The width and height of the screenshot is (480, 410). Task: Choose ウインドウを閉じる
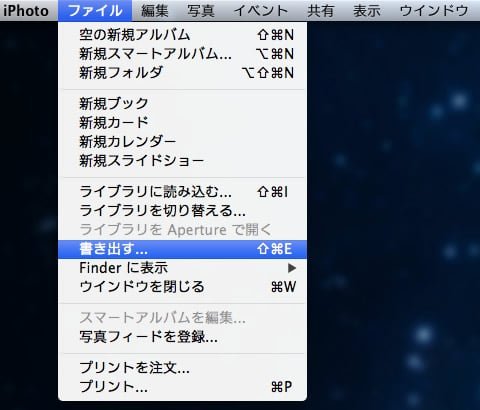(182, 287)
